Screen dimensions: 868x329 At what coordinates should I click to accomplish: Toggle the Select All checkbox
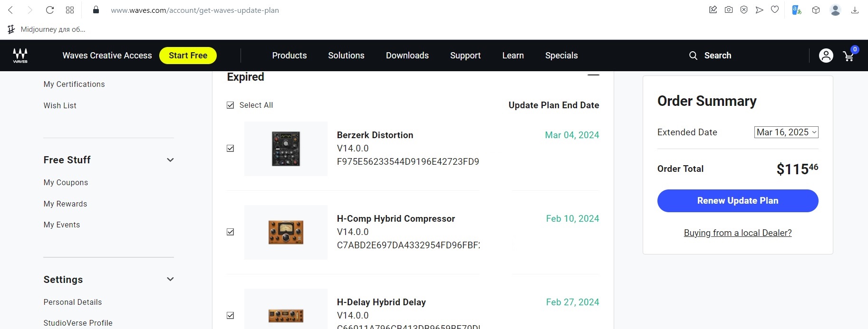point(231,105)
